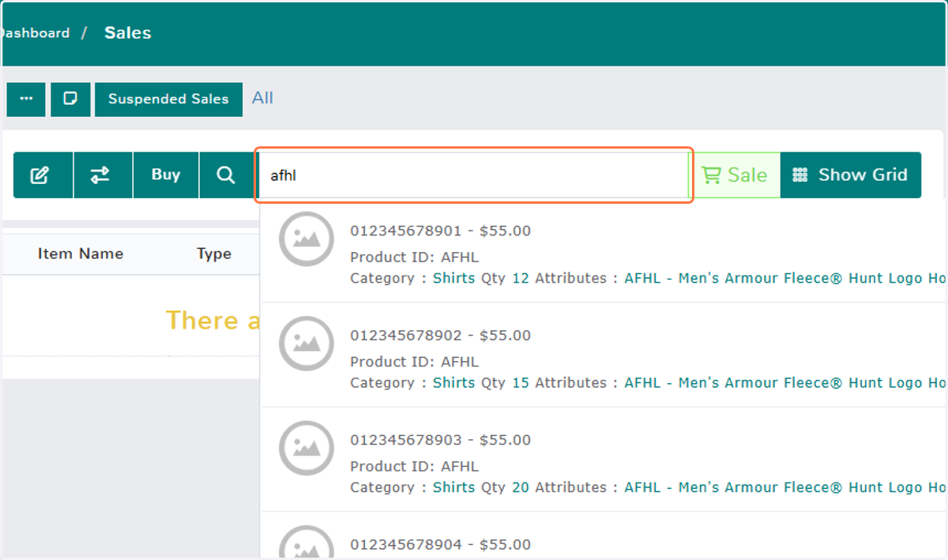Sort by the Item Name column header
Screen dimensions: 948x560
coord(81,254)
